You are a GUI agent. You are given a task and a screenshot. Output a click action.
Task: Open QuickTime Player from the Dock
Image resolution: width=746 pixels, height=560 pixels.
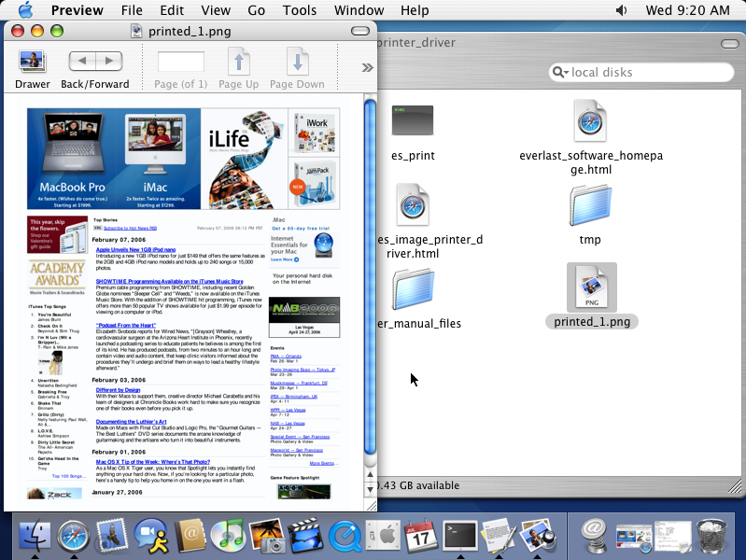pyautogui.click(x=345, y=536)
